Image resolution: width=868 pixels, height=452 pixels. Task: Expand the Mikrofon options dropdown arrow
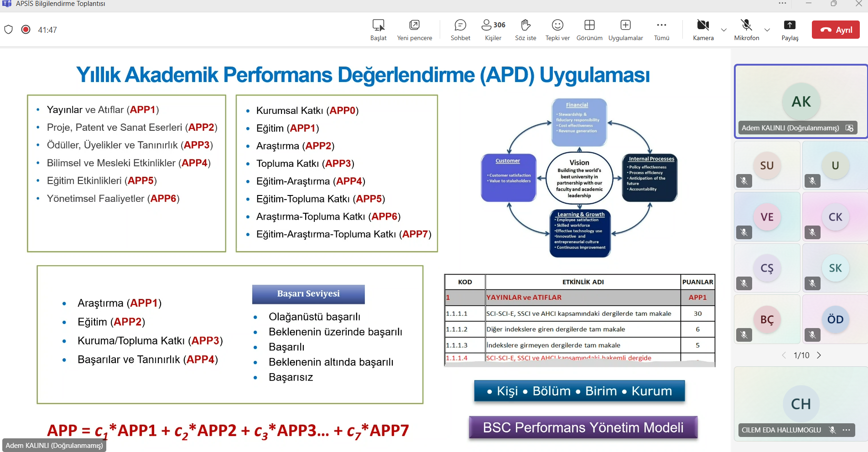click(x=767, y=30)
